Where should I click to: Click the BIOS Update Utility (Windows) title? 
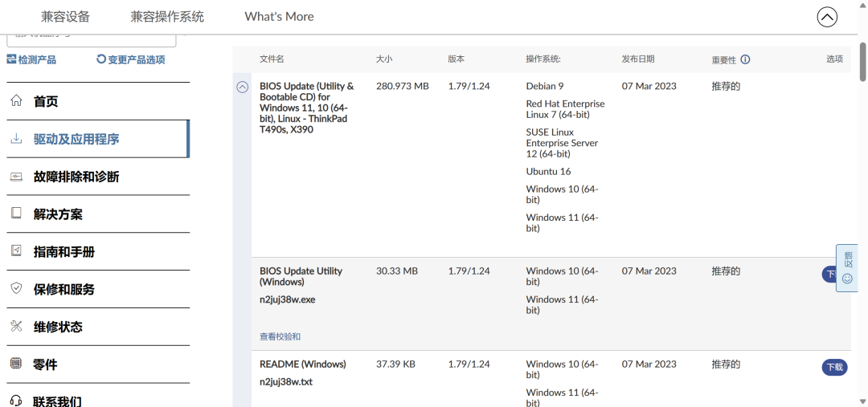[x=301, y=276]
